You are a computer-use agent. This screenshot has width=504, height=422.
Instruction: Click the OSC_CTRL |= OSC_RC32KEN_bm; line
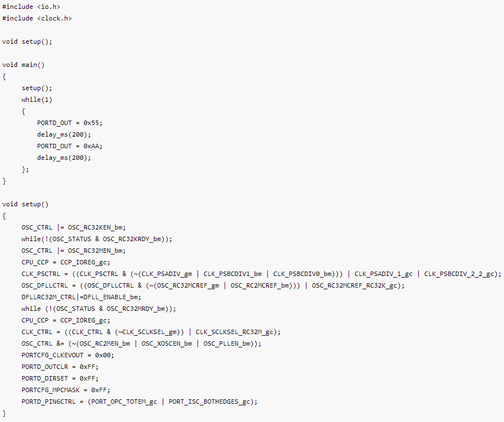pyautogui.click(x=74, y=227)
